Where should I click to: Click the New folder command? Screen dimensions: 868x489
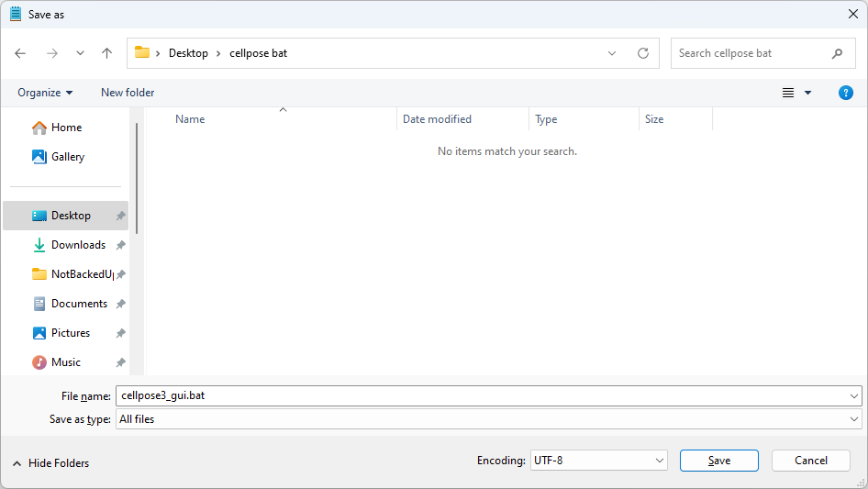(x=128, y=93)
